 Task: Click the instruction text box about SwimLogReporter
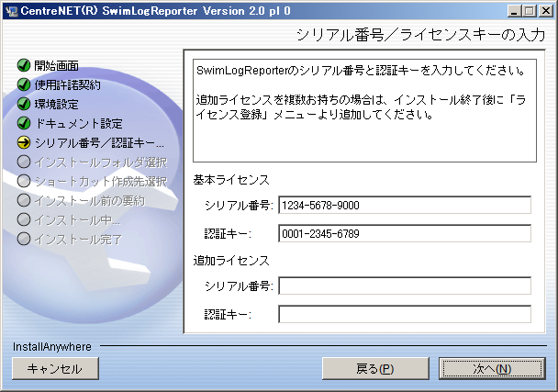tap(364, 111)
